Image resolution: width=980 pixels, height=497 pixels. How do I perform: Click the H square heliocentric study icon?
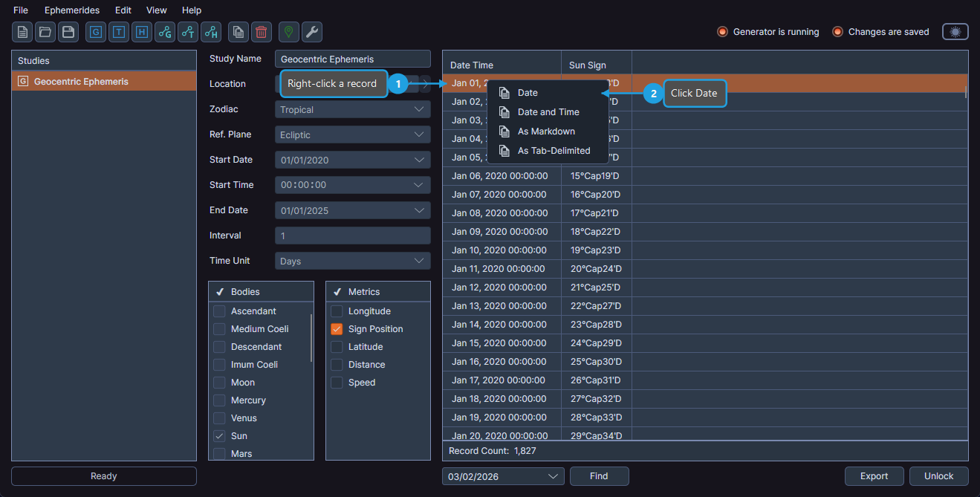pyautogui.click(x=141, y=32)
